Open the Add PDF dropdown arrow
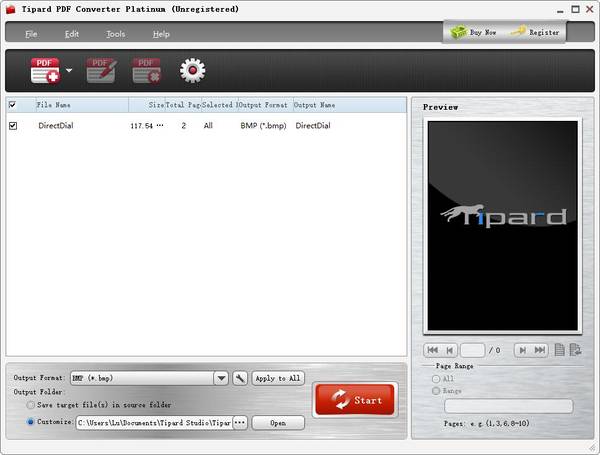The height and width of the screenshot is (455, 600). (x=69, y=70)
